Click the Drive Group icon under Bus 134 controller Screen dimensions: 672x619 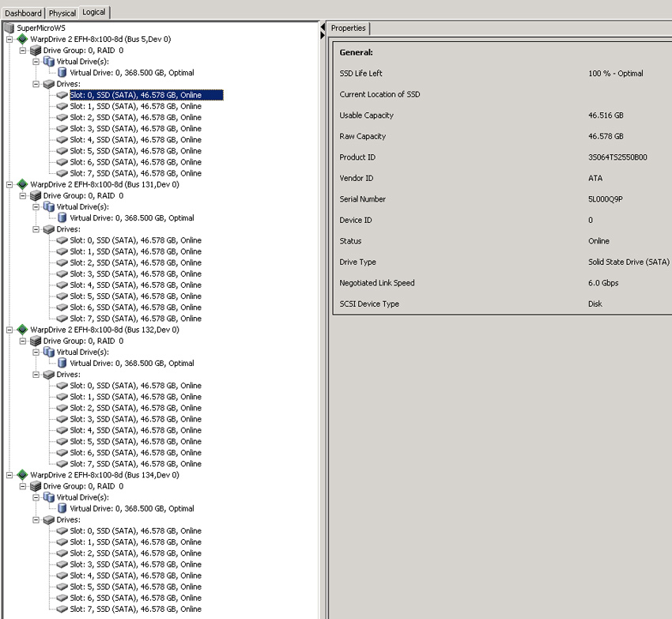coord(36,486)
